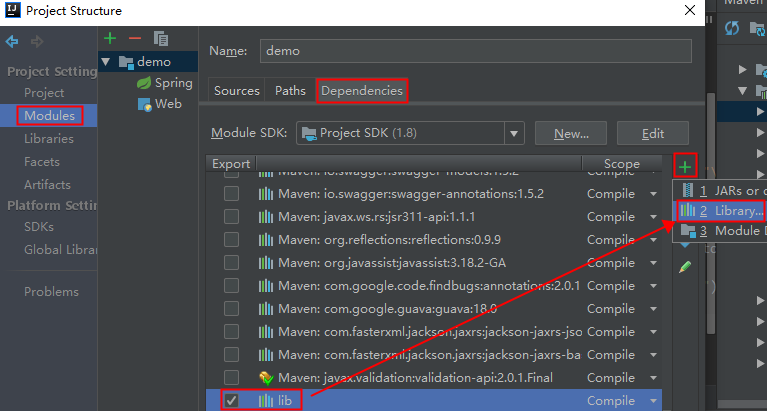Image resolution: width=767 pixels, height=411 pixels.
Task: Add a dependency with green plus
Action: [685, 167]
